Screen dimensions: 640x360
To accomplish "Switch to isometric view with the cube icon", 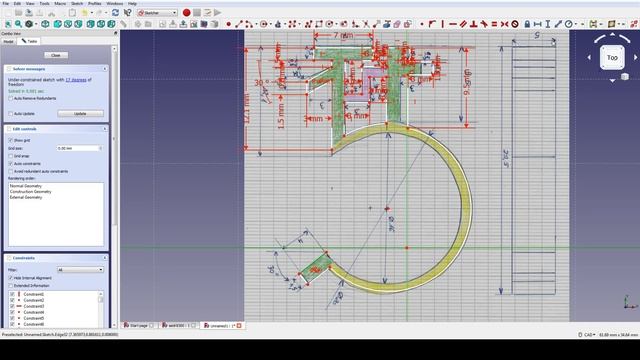I will 45,24.
